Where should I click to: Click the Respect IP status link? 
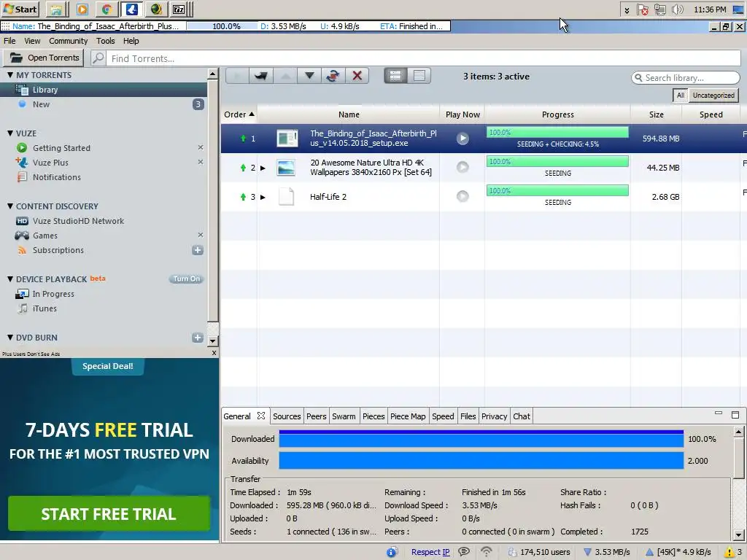pos(430,552)
